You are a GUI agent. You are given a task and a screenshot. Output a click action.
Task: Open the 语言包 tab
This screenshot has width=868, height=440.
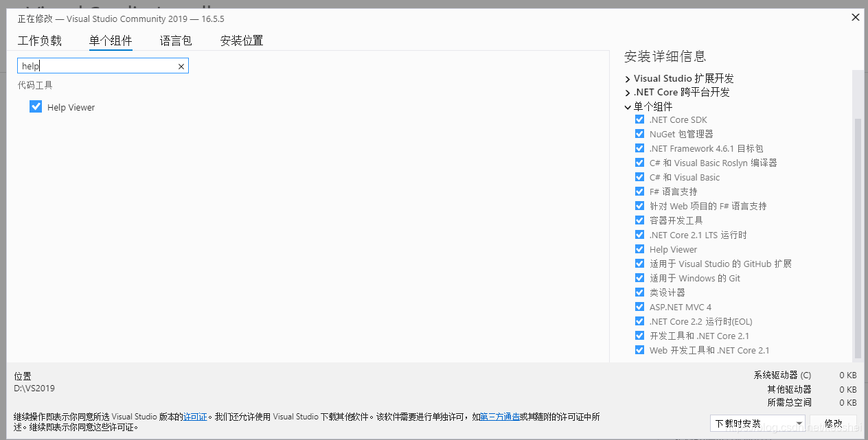[x=176, y=40]
